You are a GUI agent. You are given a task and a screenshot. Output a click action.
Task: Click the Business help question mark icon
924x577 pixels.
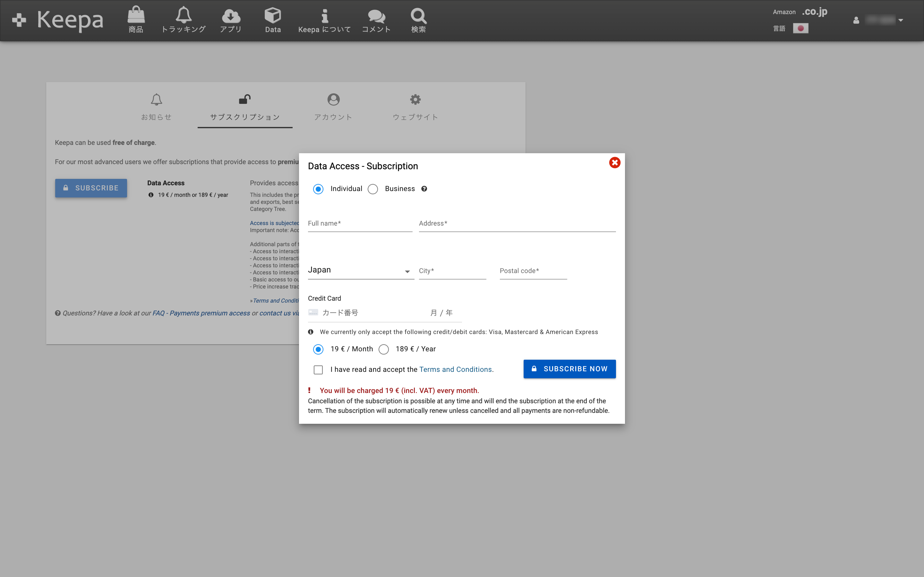(424, 189)
